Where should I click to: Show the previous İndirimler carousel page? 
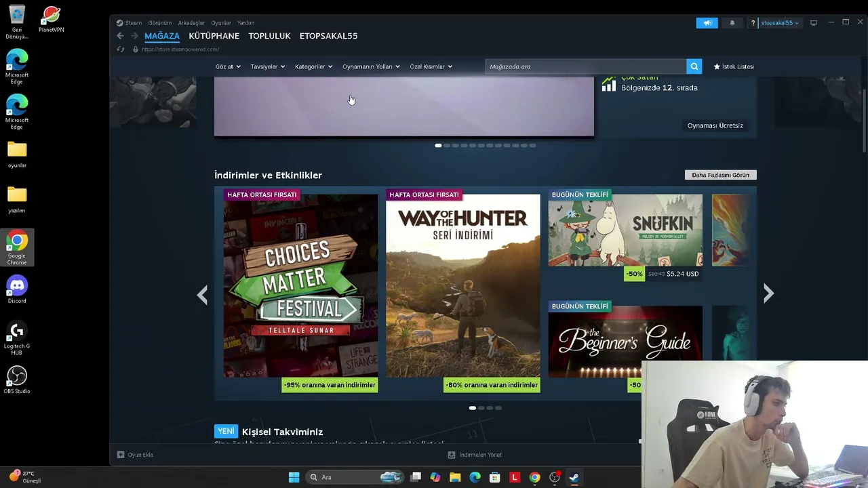(x=202, y=294)
